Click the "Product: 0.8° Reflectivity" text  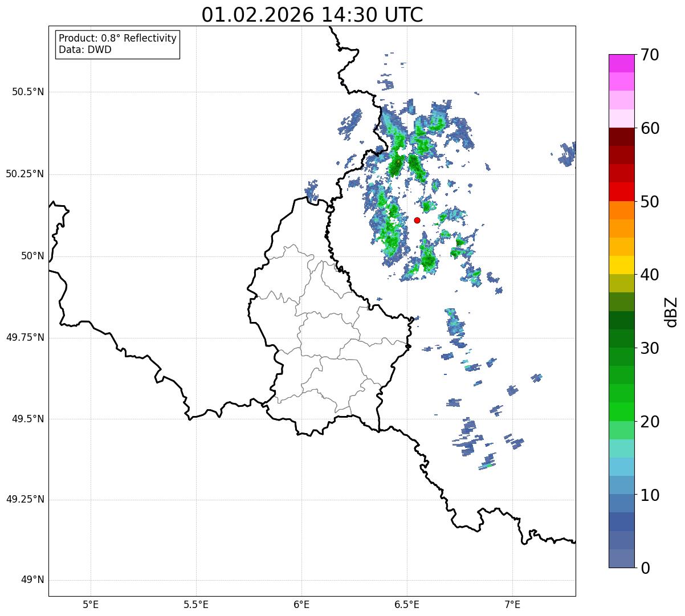pyautogui.click(x=118, y=38)
